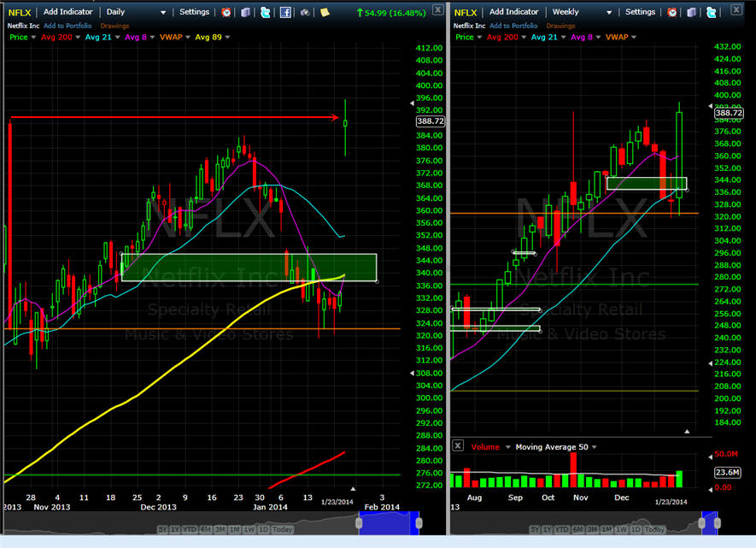
Task: Remove the Volume panel with its X box
Action: point(458,446)
